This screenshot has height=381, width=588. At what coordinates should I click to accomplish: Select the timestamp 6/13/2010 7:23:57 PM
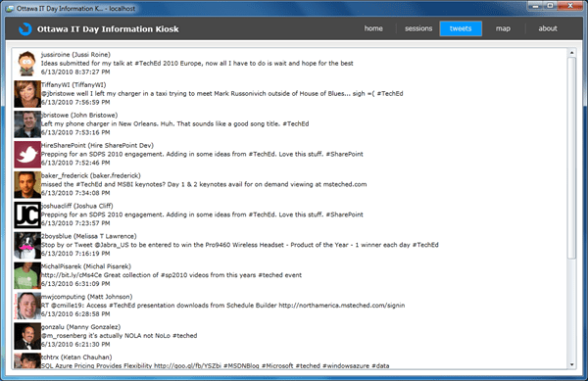pos(75,223)
